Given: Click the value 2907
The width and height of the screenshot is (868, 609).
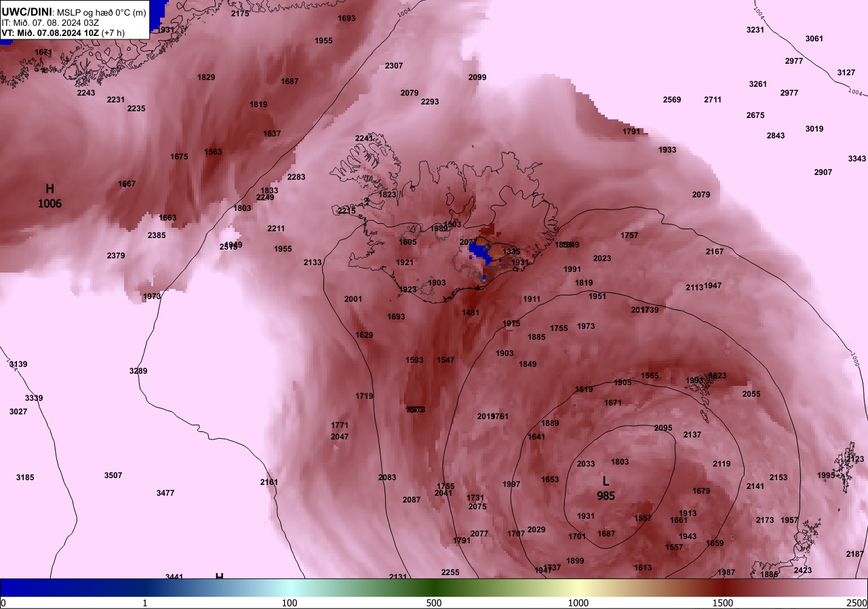Looking at the screenshot, I should [823, 172].
